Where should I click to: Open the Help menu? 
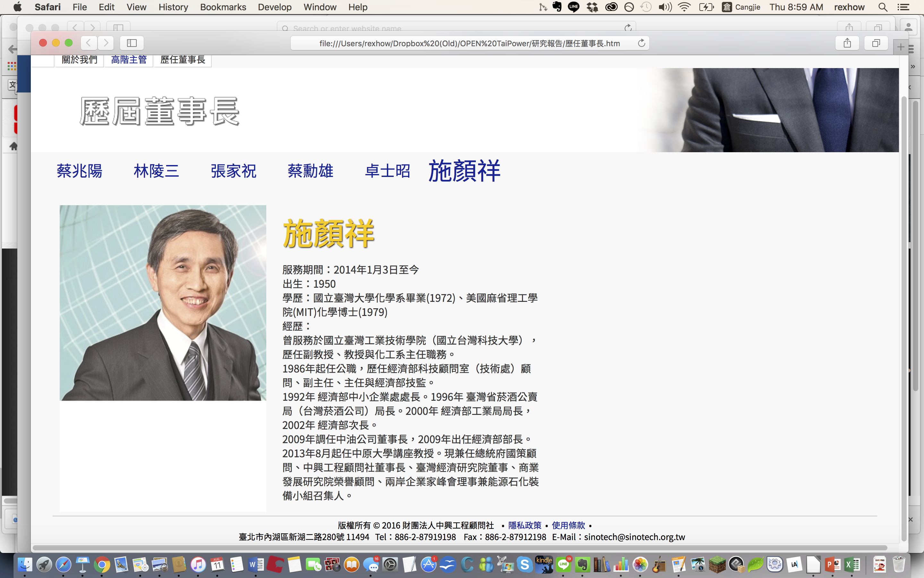[x=358, y=7]
